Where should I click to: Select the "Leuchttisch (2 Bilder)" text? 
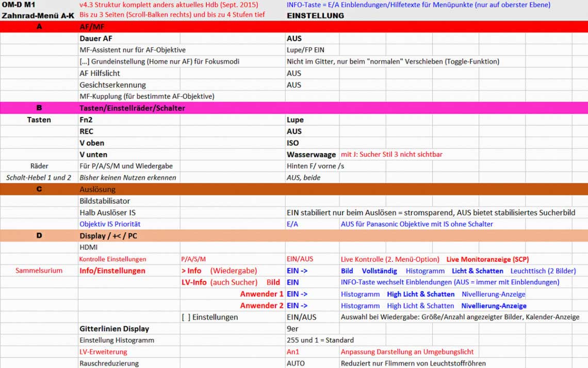tap(543, 271)
